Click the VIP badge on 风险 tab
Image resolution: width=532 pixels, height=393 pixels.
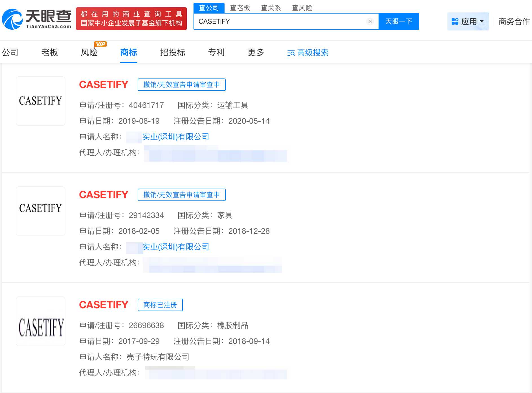tap(101, 44)
